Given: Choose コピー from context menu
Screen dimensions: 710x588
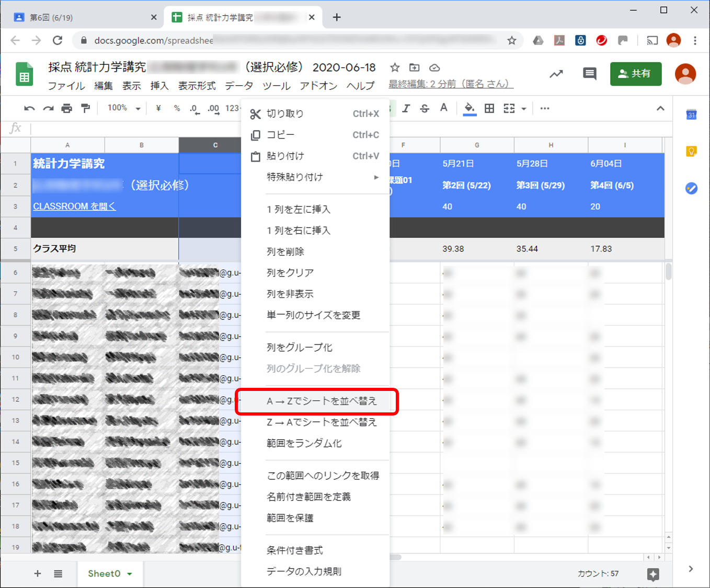Looking at the screenshot, I should coord(315,135).
